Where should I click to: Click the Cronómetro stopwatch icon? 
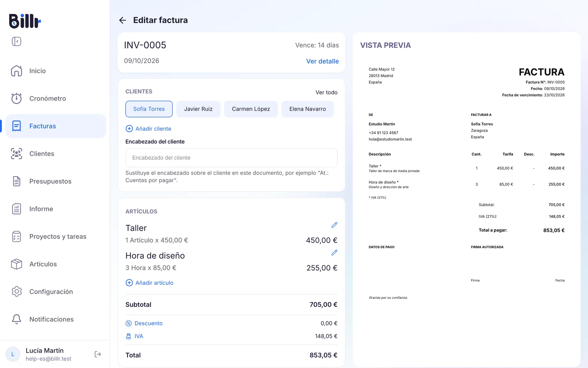click(x=17, y=98)
